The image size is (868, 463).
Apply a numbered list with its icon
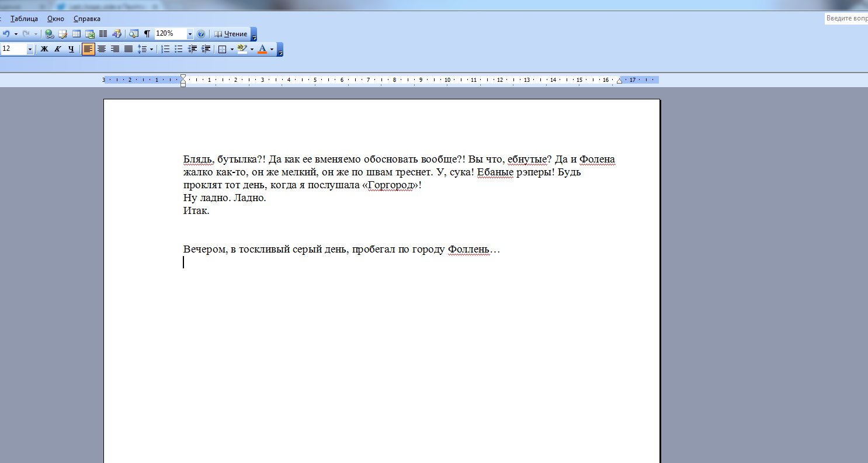[x=165, y=49]
